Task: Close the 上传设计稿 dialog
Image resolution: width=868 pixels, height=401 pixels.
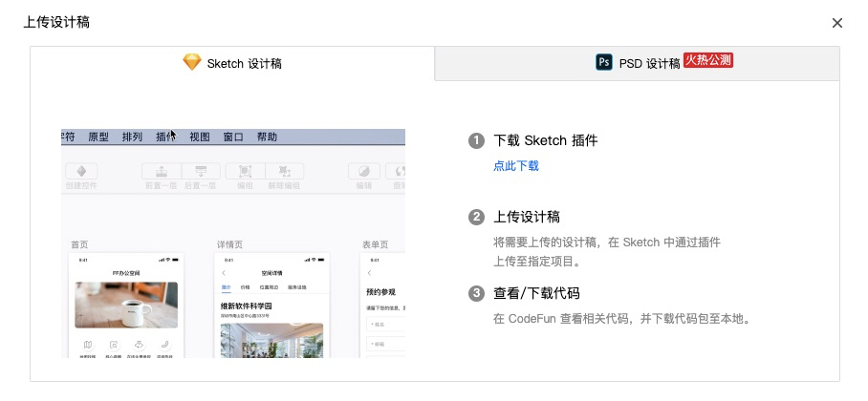Action: coord(837,23)
